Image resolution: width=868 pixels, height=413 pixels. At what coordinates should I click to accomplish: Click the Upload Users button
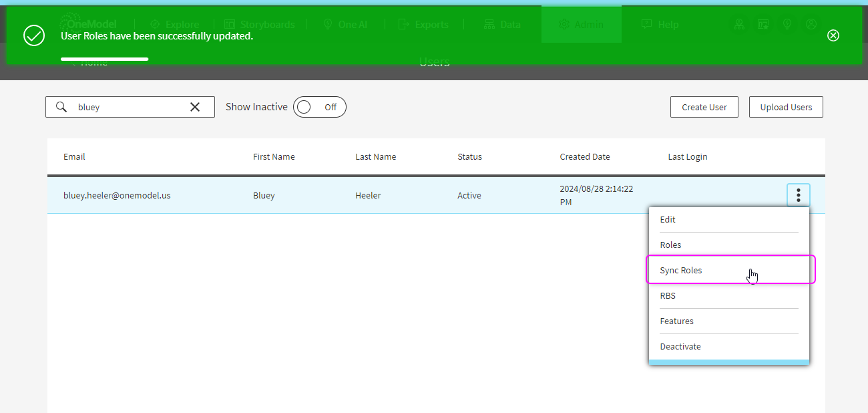click(x=787, y=107)
